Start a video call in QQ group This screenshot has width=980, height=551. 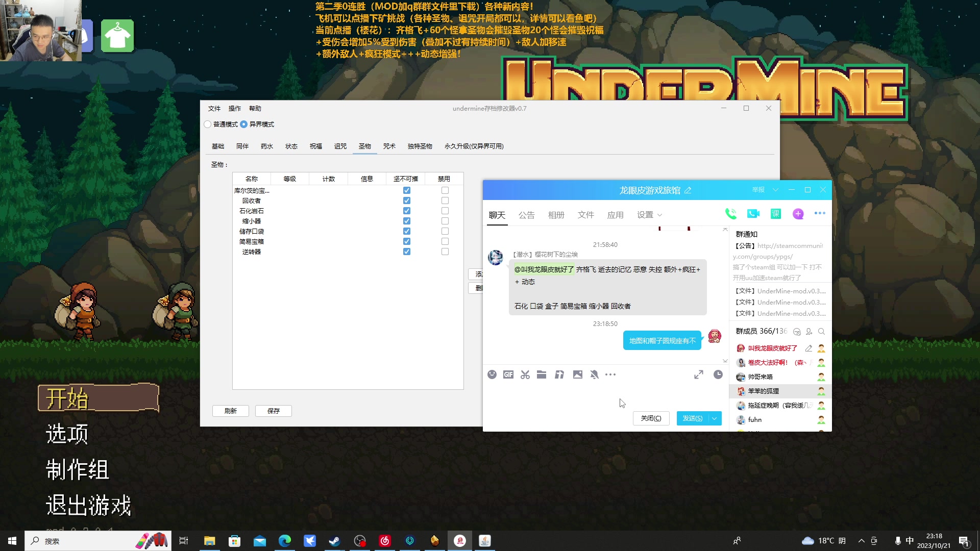click(753, 214)
